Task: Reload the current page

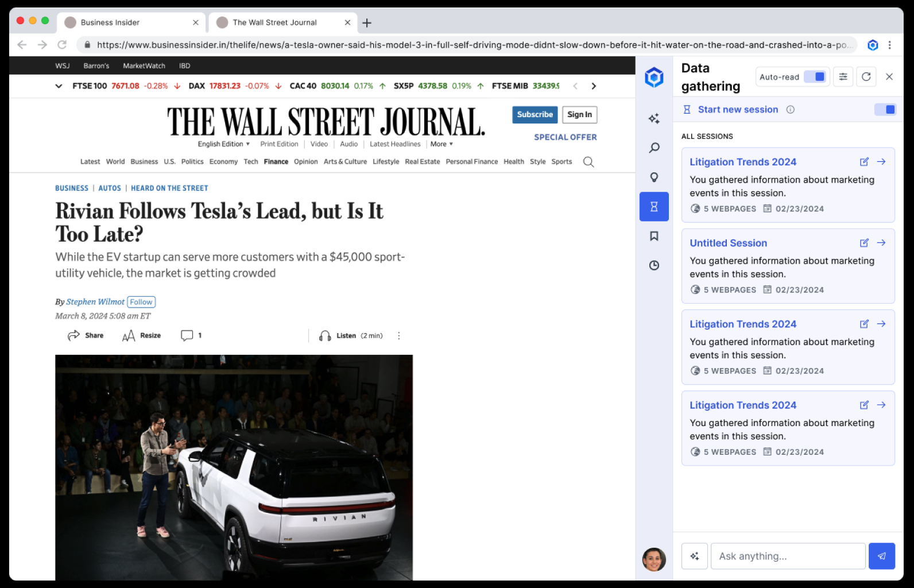Action: coord(62,45)
